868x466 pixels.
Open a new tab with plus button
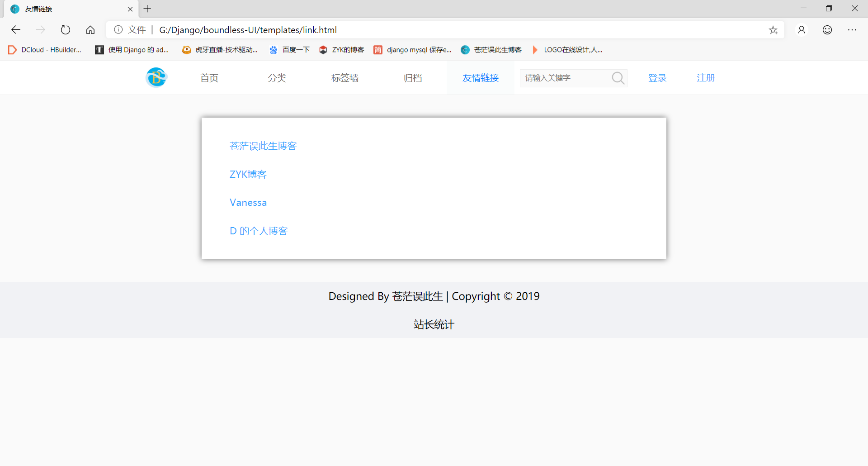147,9
